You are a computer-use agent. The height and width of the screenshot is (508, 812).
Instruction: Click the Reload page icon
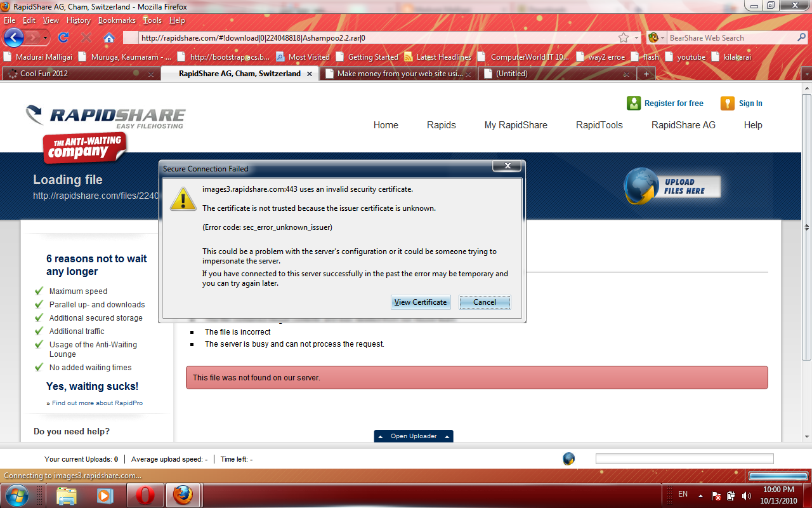[63, 37]
